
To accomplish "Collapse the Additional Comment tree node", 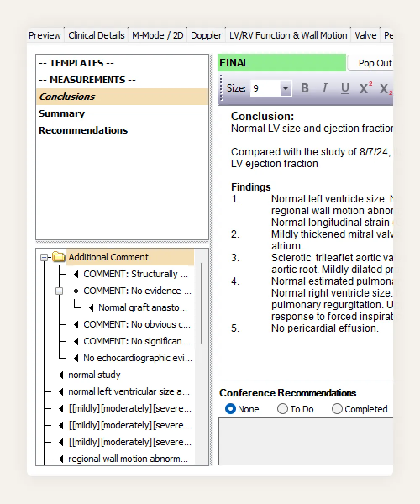I will (x=44, y=257).
